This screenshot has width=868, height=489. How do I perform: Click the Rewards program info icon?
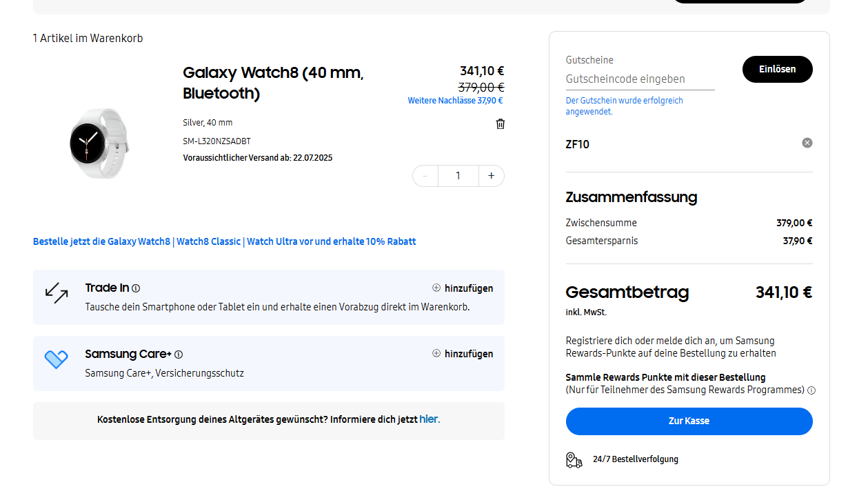click(x=811, y=390)
